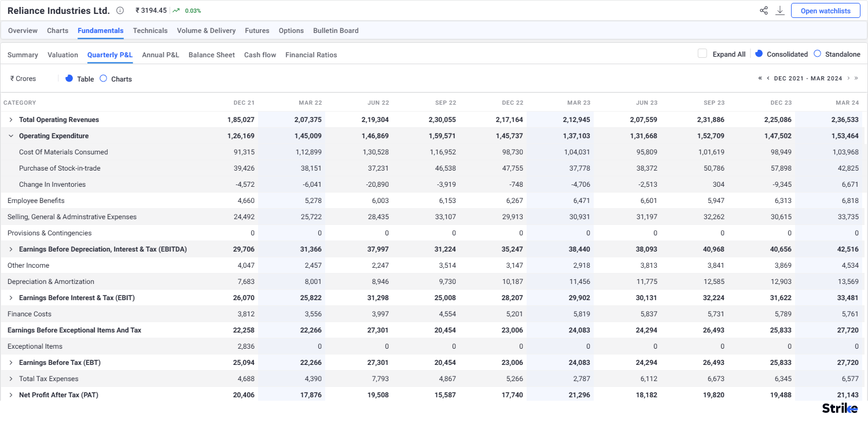Click the DEC 21 column header
The image size is (868, 421).
click(244, 103)
